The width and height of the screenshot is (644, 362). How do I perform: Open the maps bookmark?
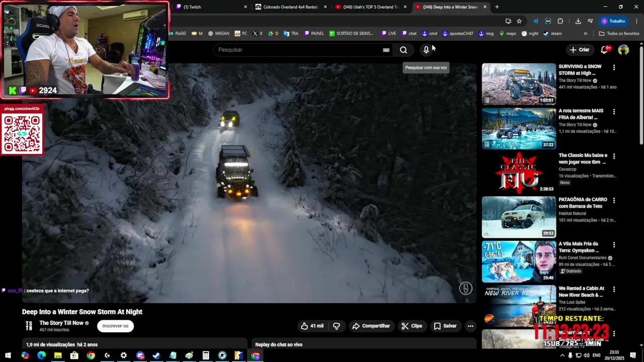tap(507, 34)
